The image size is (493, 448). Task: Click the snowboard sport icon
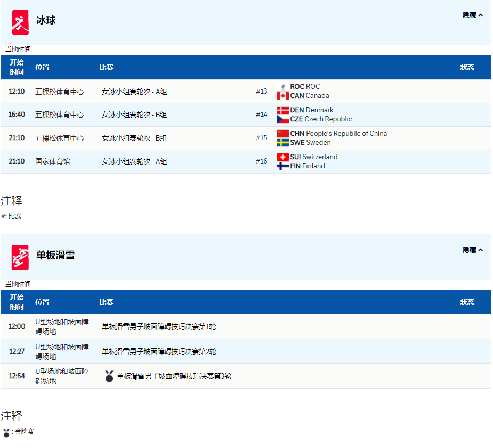20,257
